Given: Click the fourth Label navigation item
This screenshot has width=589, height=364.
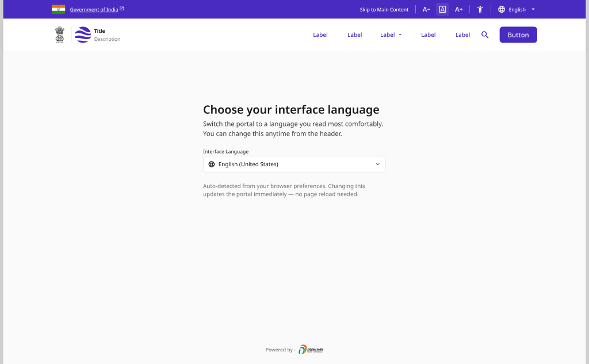Looking at the screenshot, I should 428,35.
